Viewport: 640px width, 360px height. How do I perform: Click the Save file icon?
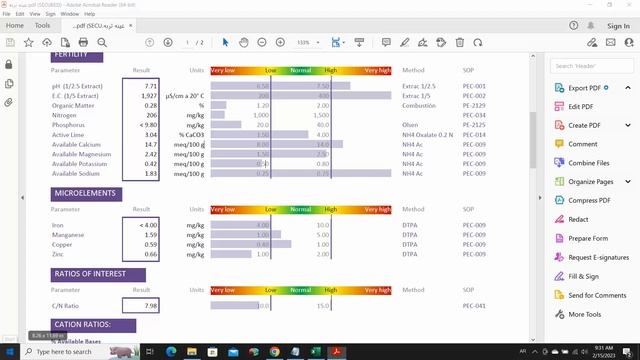point(10,42)
